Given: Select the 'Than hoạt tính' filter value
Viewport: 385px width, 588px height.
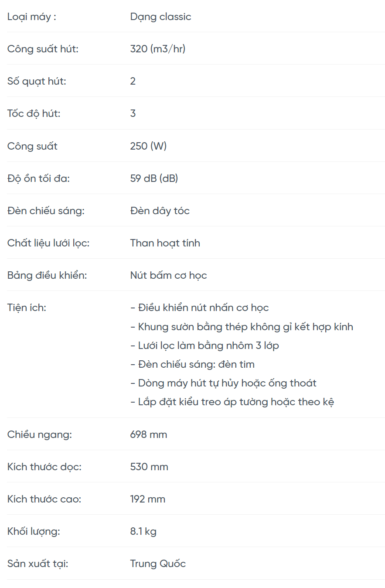Looking at the screenshot, I should tap(165, 243).
